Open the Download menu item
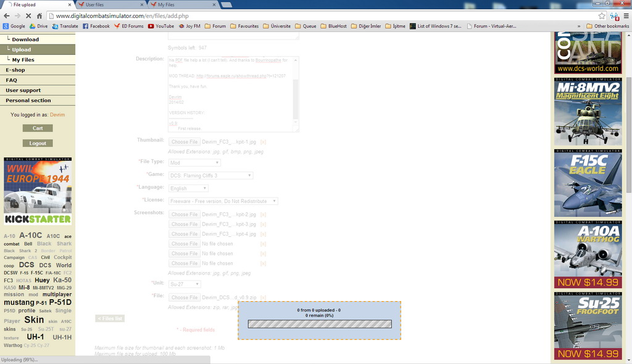 pos(38,39)
